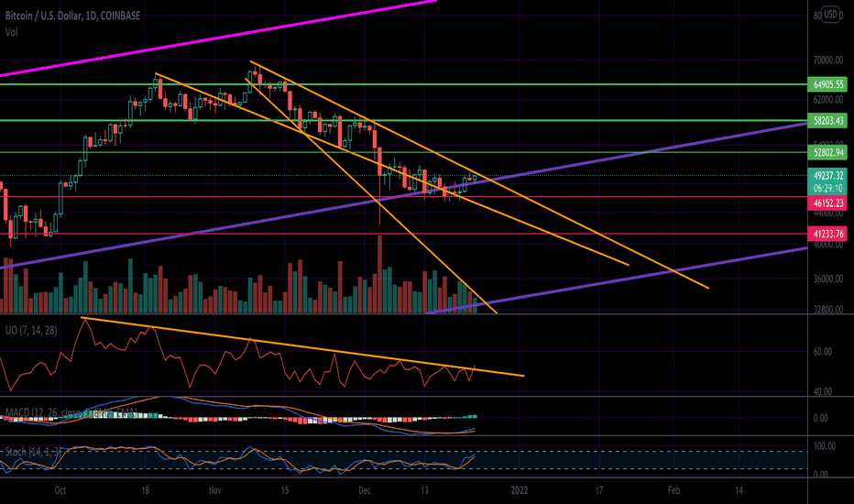Select the tall volume bar in early December
The width and height of the screenshot is (854, 504).
(379, 274)
